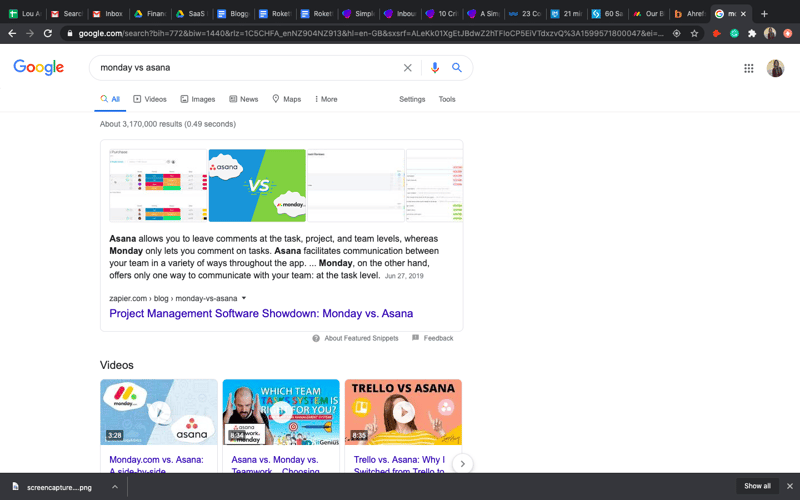The image size is (800, 500).
Task: Click the green Grammarly extension icon
Action: [734, 34]
